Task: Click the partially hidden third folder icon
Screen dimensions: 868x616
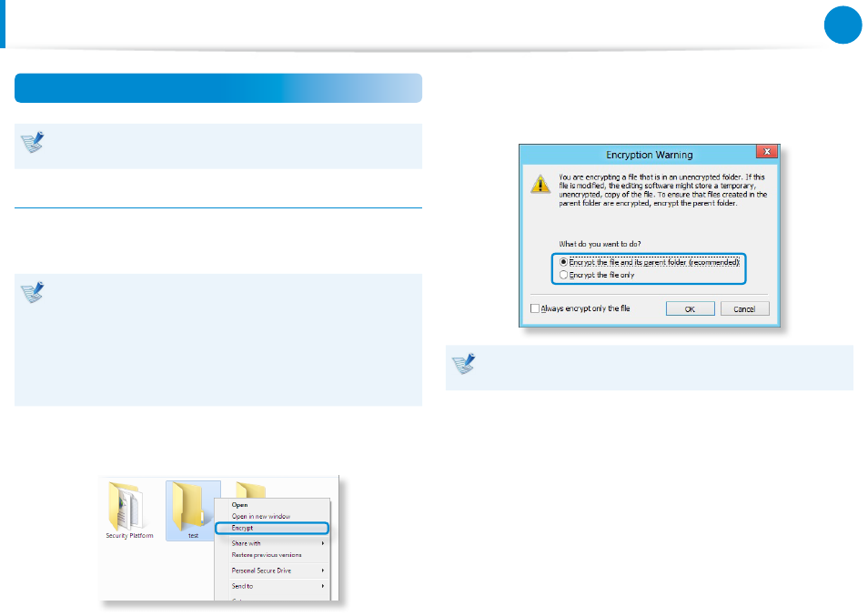Action: click(250, 490)
